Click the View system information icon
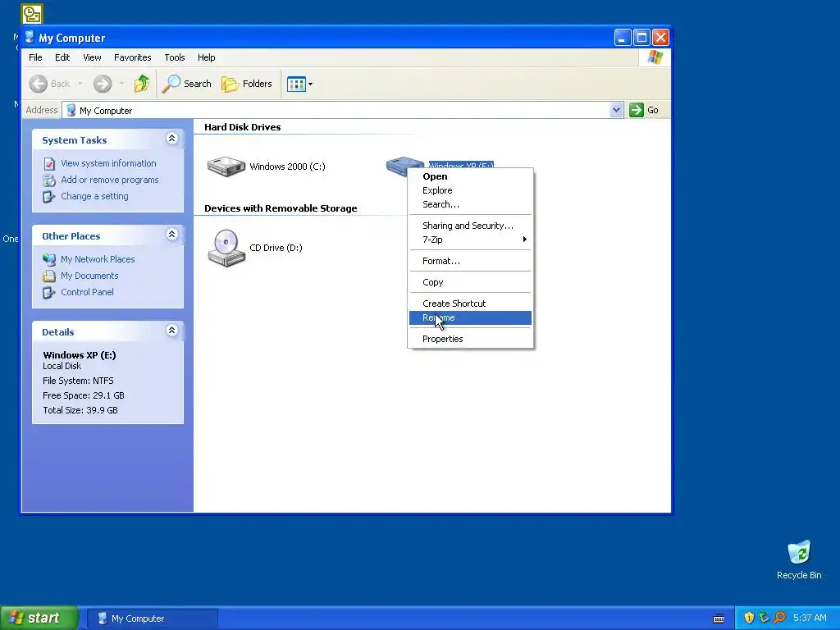The height and width of the screenshot is (630, 840). pyautogui.click(x=48, y=163)
